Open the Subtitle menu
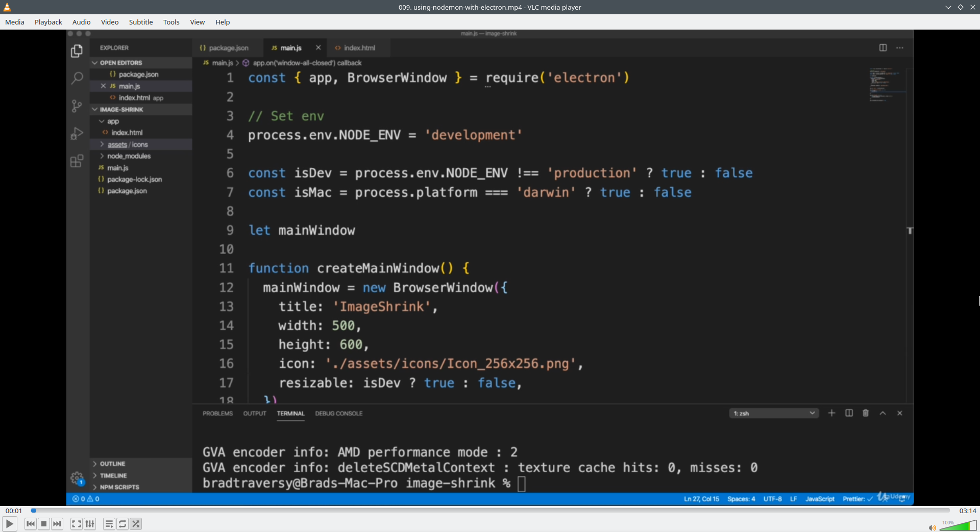 click(x=141, y=22)
